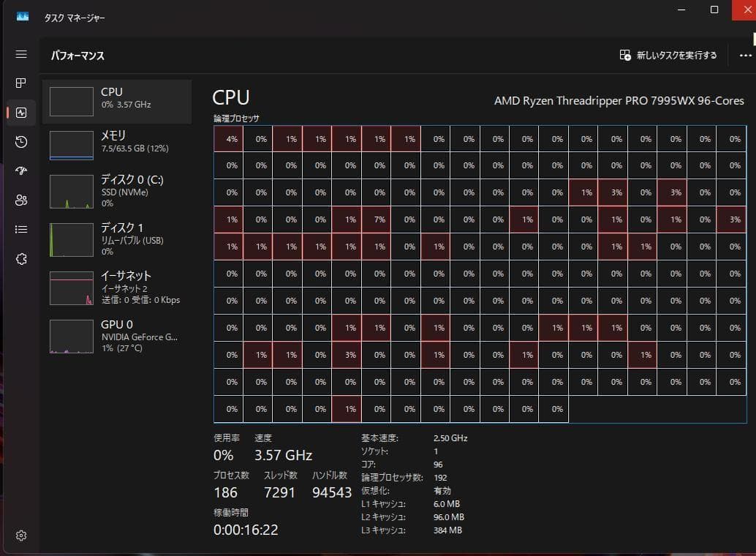Open Task Manager settings gear
756x556 pixels.
tap(20, 536)
